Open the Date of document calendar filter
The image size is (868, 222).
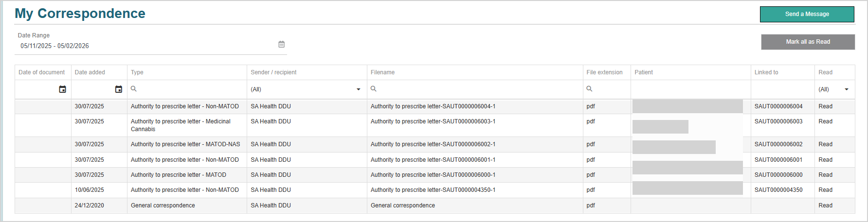pos(62,89)
